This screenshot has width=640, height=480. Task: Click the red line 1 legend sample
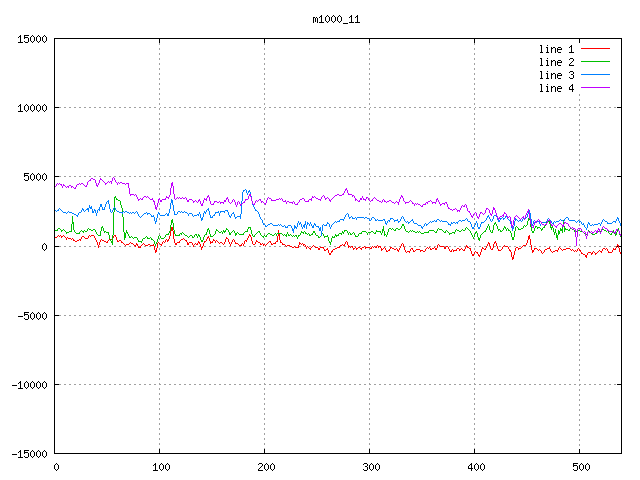pos(595,49)
